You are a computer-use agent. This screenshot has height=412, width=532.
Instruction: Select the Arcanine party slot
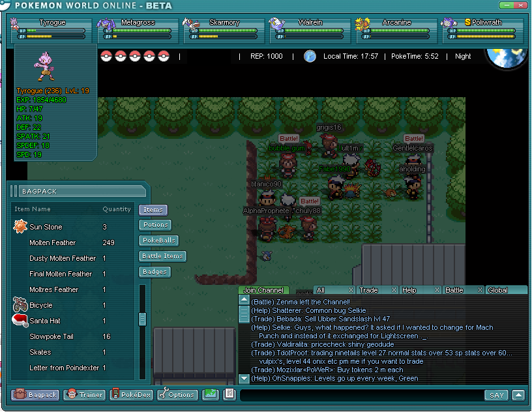pyautogui.click(x=396, y=30)
